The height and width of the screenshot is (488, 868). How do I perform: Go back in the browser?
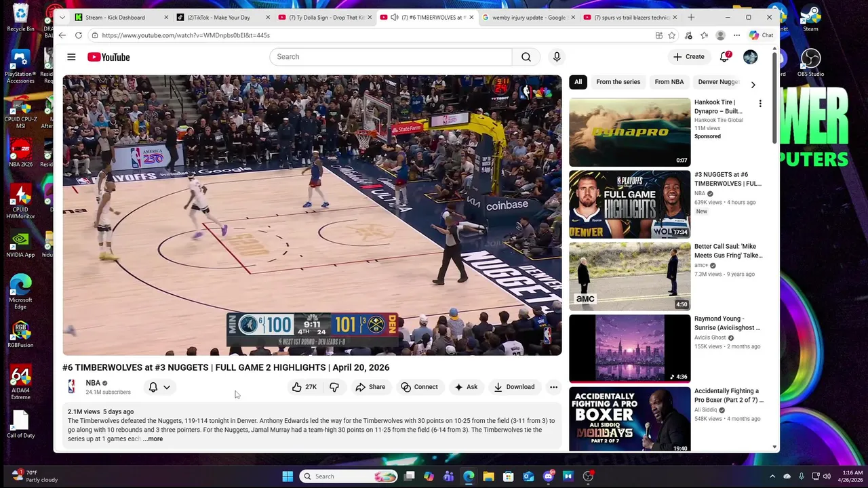pyautogui.click(x=62, y=35)
